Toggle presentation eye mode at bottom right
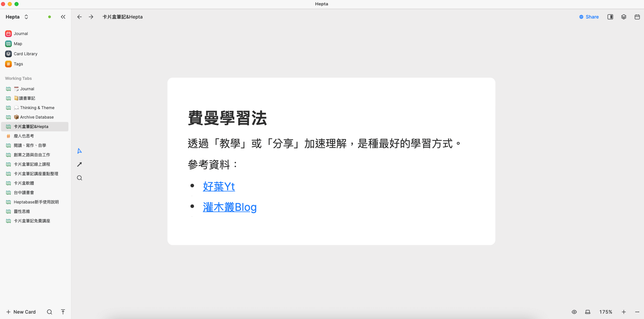 [x=575, y=312]
